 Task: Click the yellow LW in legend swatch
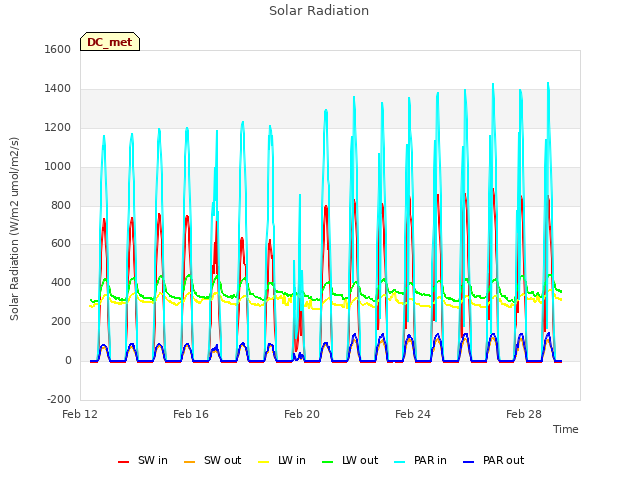pyautogui.click(x=264, y=462)
